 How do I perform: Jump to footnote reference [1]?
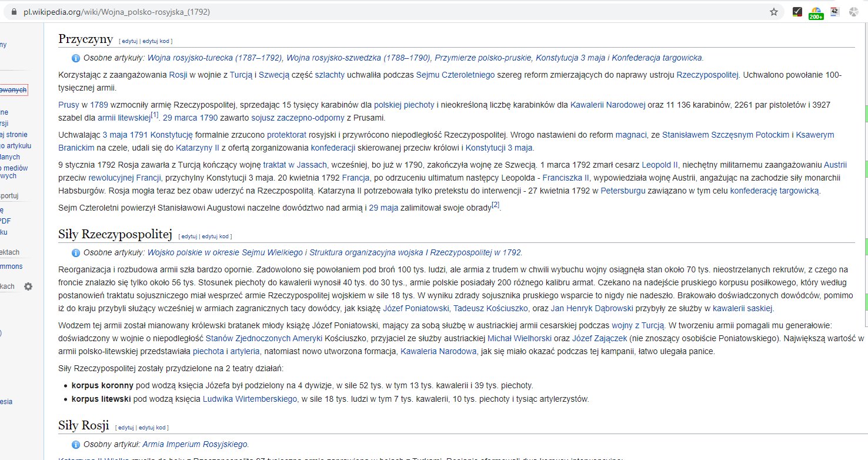click(x=155, y=115)
